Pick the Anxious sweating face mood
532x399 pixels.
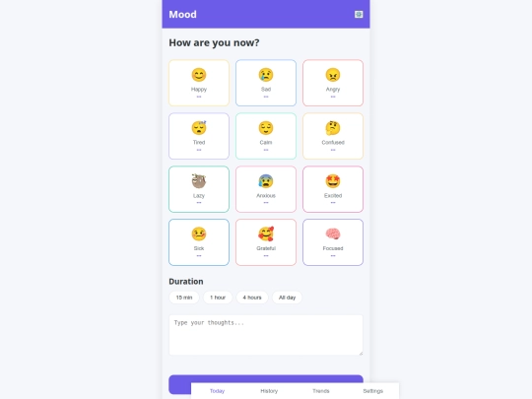266,189
